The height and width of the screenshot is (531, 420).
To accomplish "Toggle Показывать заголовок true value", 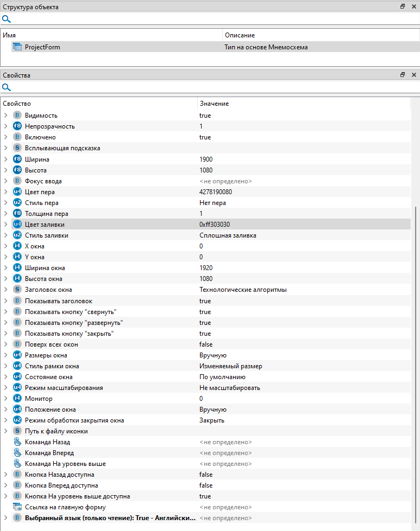I will (205, 301).
